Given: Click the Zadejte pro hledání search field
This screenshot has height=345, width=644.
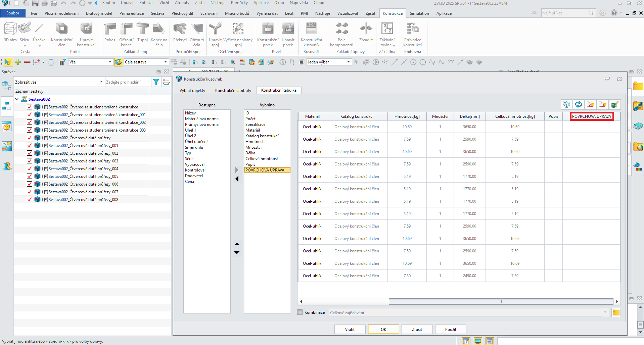Looking at the screenshot, I should pos(128,82).
